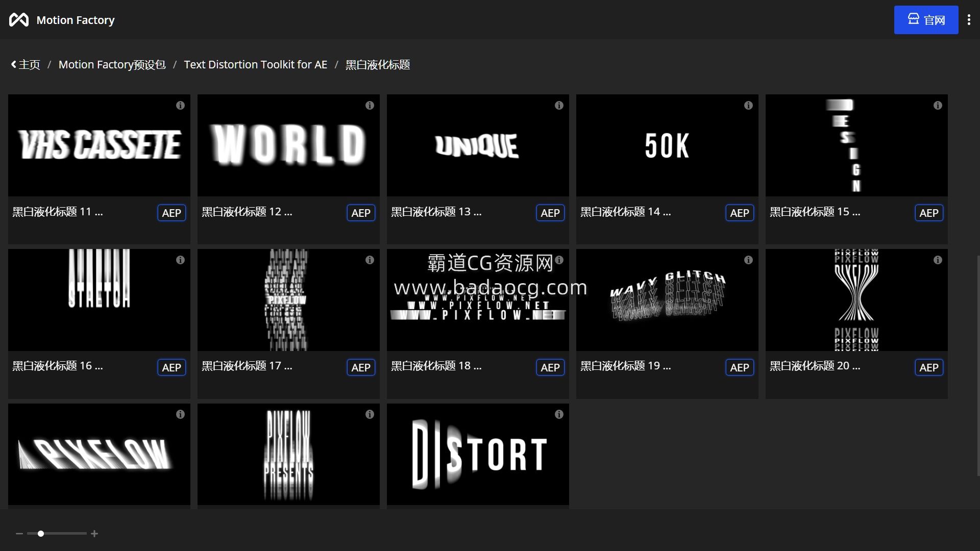Open Text Distortion Toolkit for AE breadcrumb
Image resolution: width=980 pixels, height=551 pixels.
[x=255, y=65]
